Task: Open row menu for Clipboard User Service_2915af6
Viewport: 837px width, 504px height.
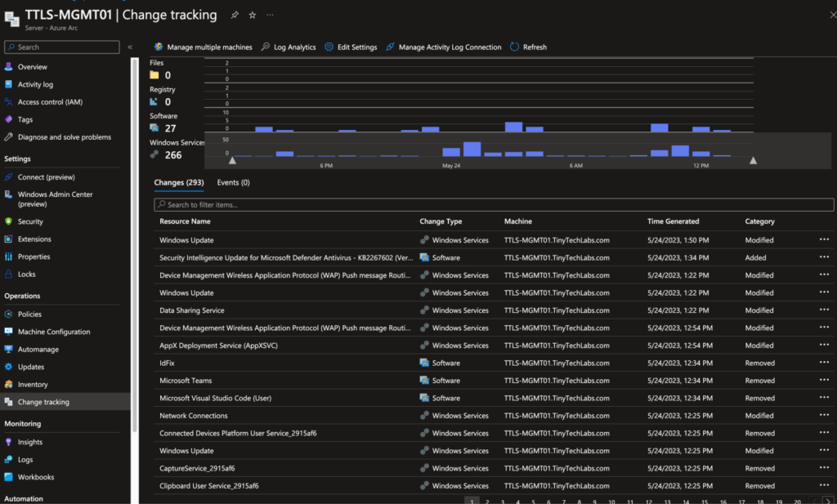Action: point(824,486)
